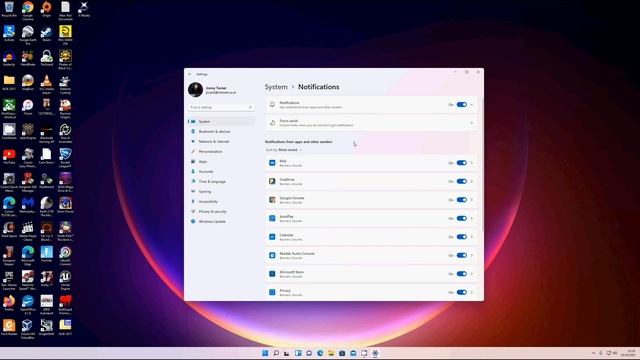This screenshot has height=360, width=640.
Task: Click the Calendar app icon in list
Action: click(272, 237)
